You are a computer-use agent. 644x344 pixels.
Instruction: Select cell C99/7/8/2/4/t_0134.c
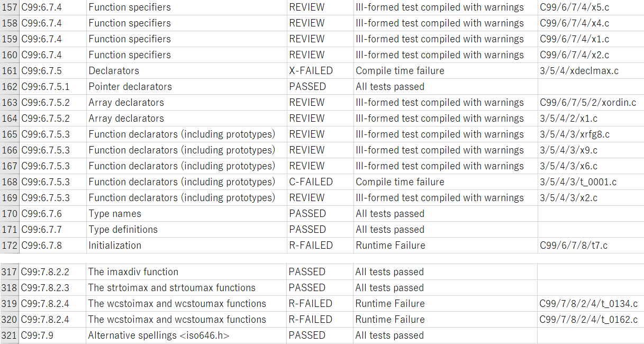pos(588,304)
